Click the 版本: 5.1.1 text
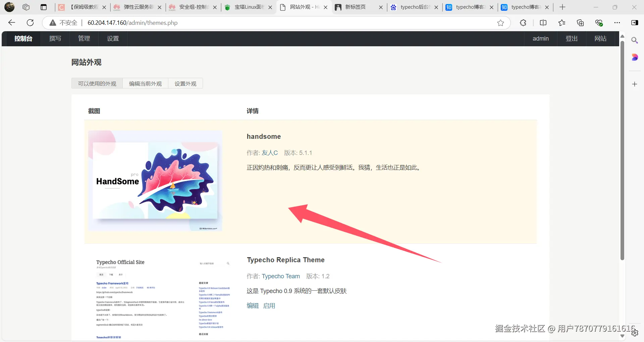This screenshot has width=644, height=342. pyautogui.click(x=298, y=153)
